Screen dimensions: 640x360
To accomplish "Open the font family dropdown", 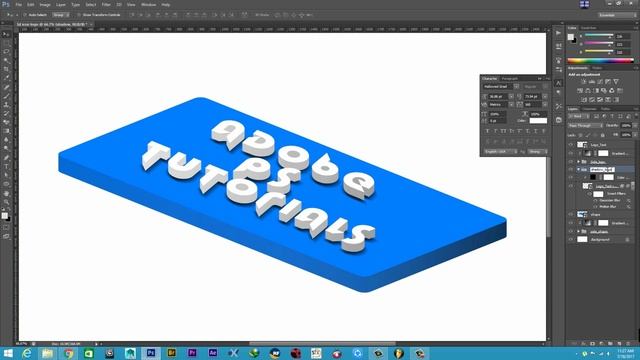I will pos(516,87).
